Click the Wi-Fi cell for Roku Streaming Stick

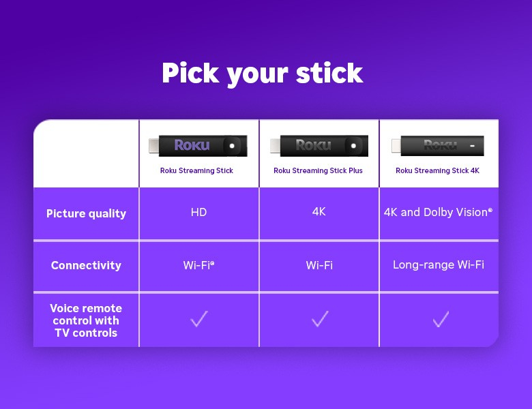pos(198,265)
